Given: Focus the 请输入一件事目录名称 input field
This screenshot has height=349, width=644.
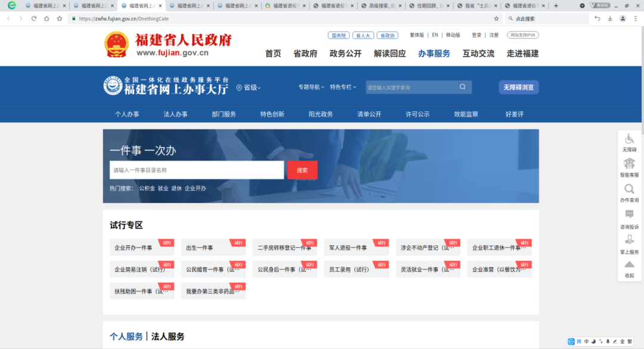Looking at the screenshot, I should [x=197, y=170].
